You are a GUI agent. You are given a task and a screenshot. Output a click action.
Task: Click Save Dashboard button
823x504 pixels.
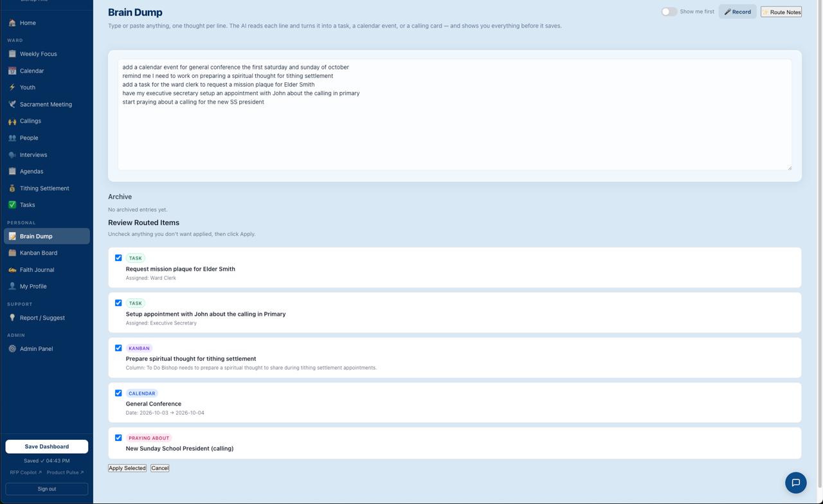47,447
